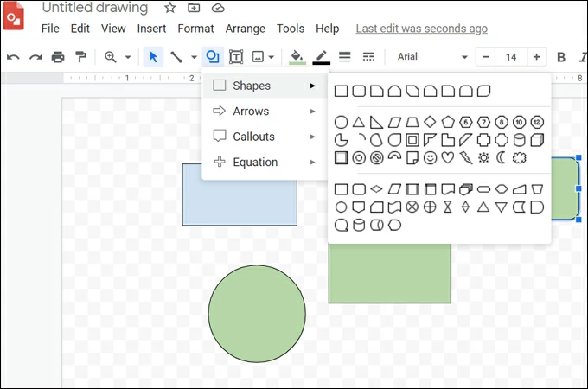This screenshot has height=389, width=588.
Task: Open the zoom dropdown arrow
Action: point(128,57)
